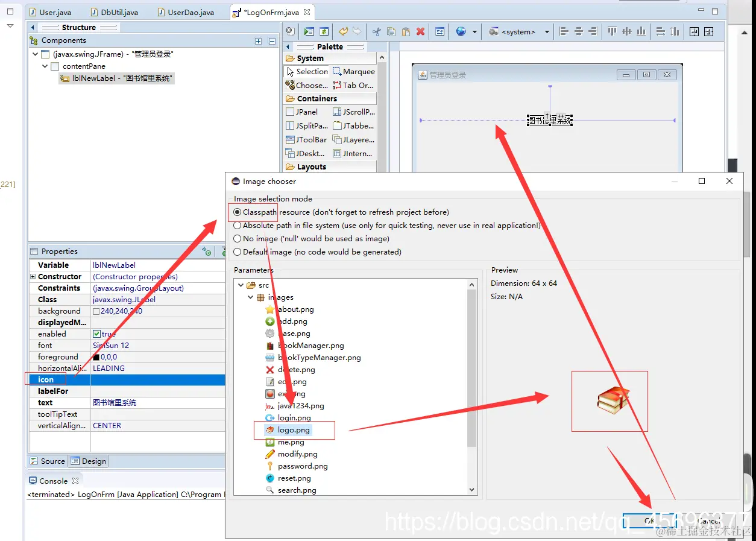Click Expand All icon in Components header
Viewport: 756px width, 541px height.
tap(258, 41)
